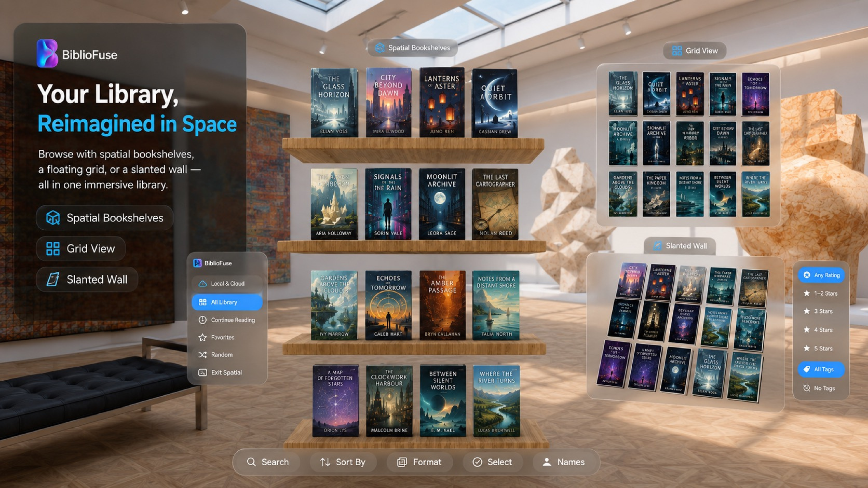Open The Last Cartographer by Nolan Reed on shelf
Screen dimensions: 868x488
pos(495,204)
